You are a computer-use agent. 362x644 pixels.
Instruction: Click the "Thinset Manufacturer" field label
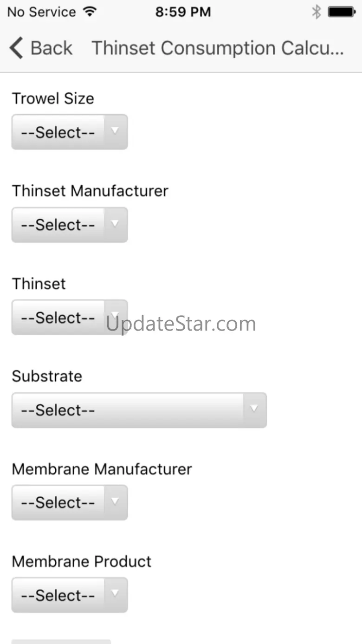90,191
